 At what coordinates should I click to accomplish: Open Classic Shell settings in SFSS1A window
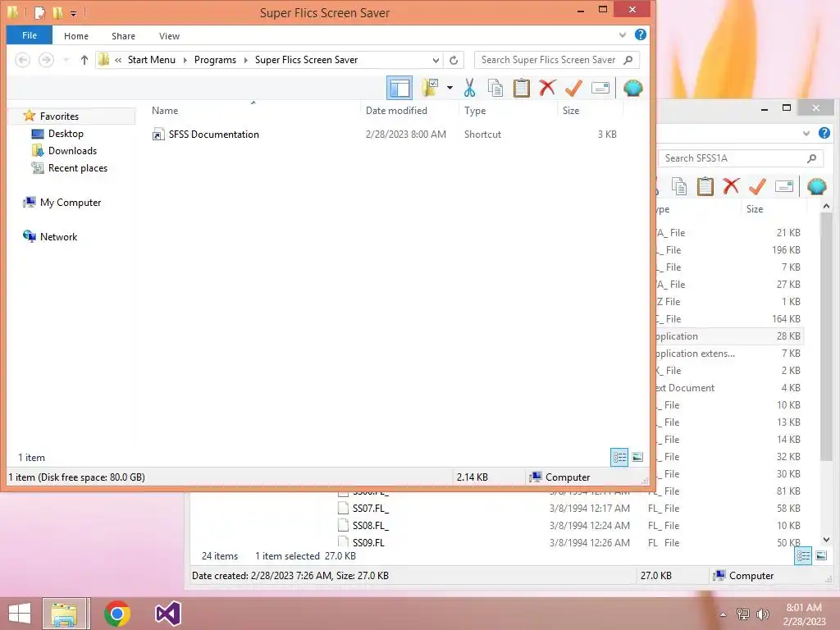pyautogui.click(x=816, y=186)
